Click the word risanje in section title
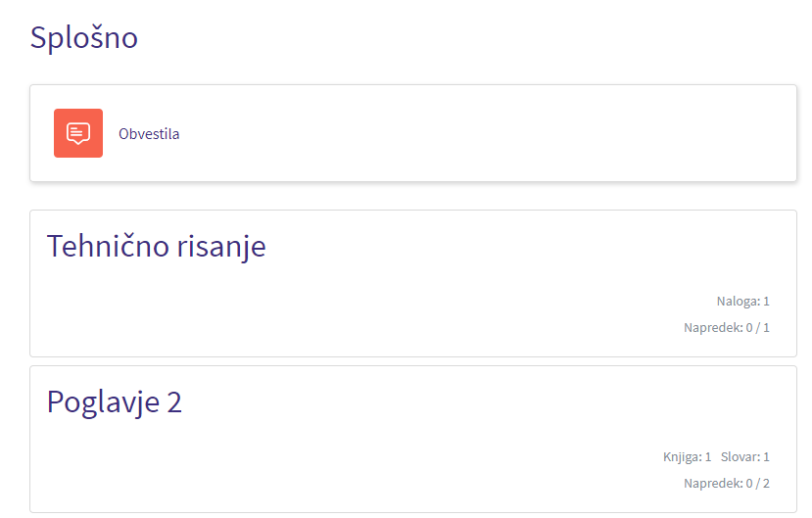The width and height of the screenshot is (812, 518). coord(221,248)
